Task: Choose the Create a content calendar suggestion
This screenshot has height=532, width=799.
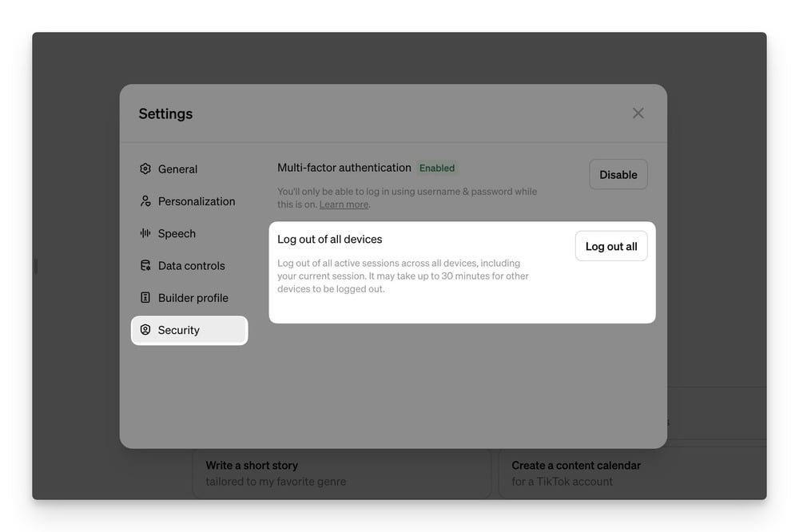Action: 632,474
